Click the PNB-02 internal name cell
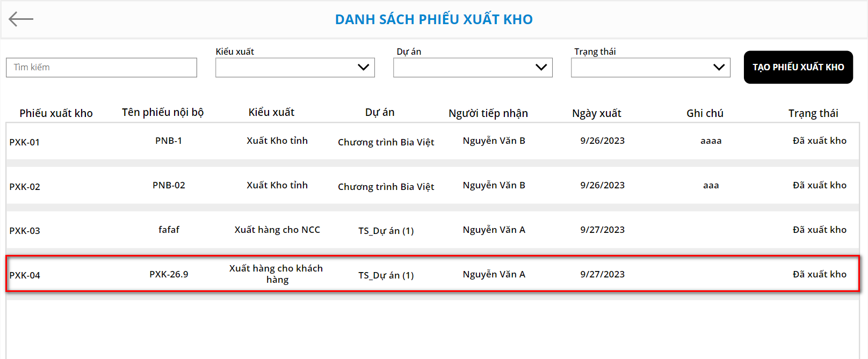This screenshot has height=359, width=868. coord(169,185)
